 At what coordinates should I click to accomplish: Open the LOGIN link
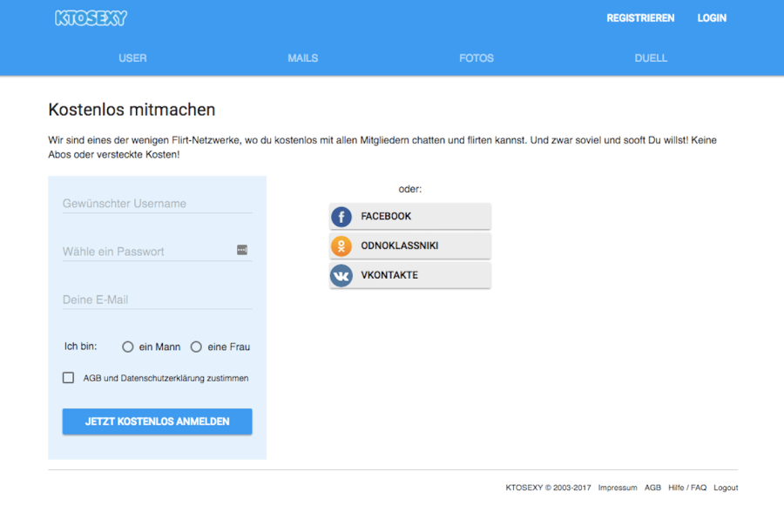pos(712,18)
